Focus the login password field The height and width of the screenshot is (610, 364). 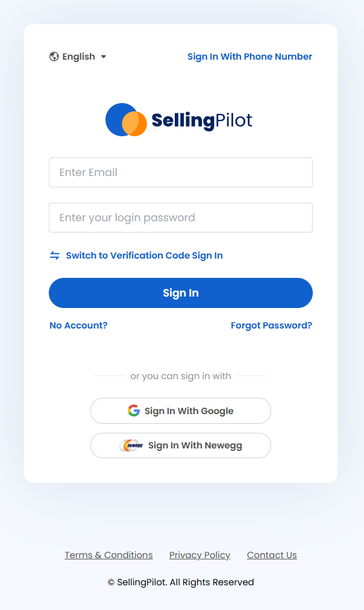(x=181, y=218)
